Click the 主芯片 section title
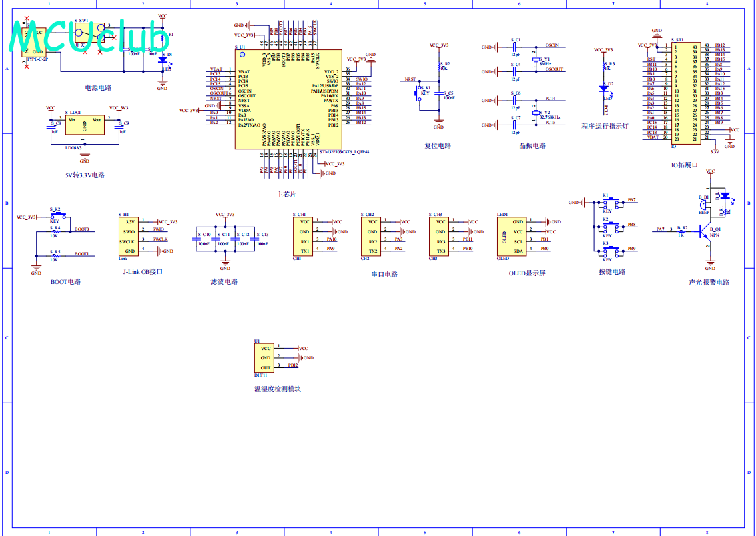Image resolution: width=756 pixels, height=536 pixels. [286, 195]
